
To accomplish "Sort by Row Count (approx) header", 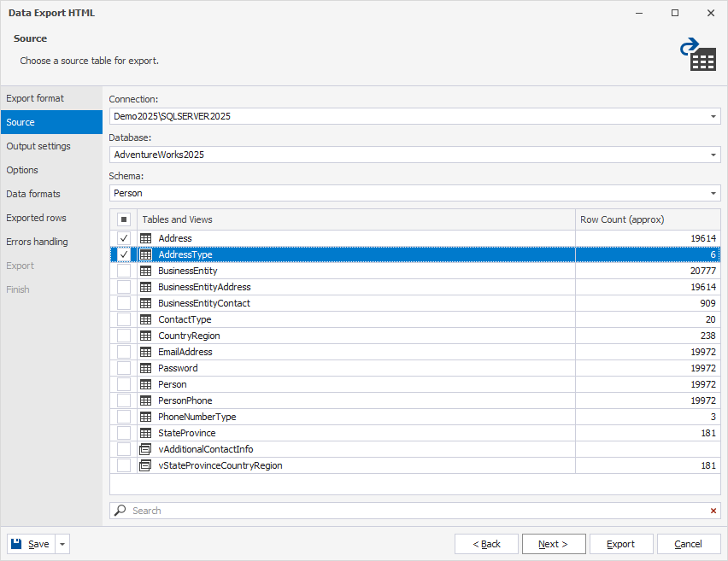I will pyautogui.click(x=648, y=219).
